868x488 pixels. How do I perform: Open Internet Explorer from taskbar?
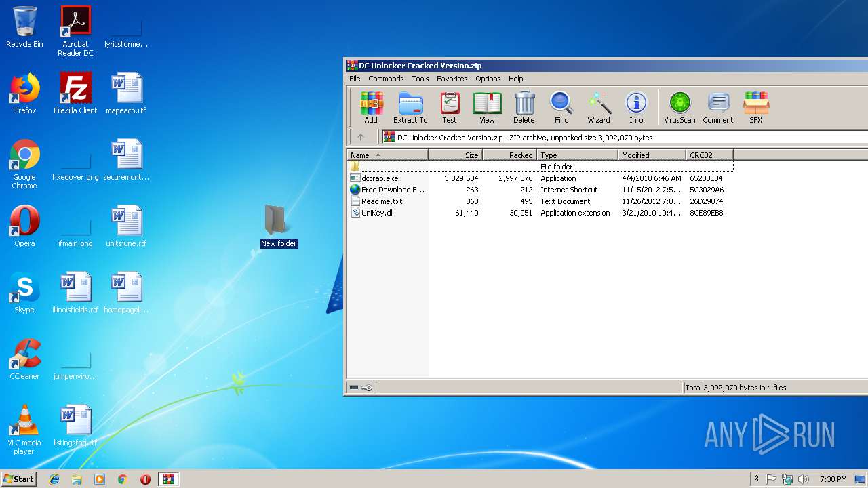click(54, 479)
